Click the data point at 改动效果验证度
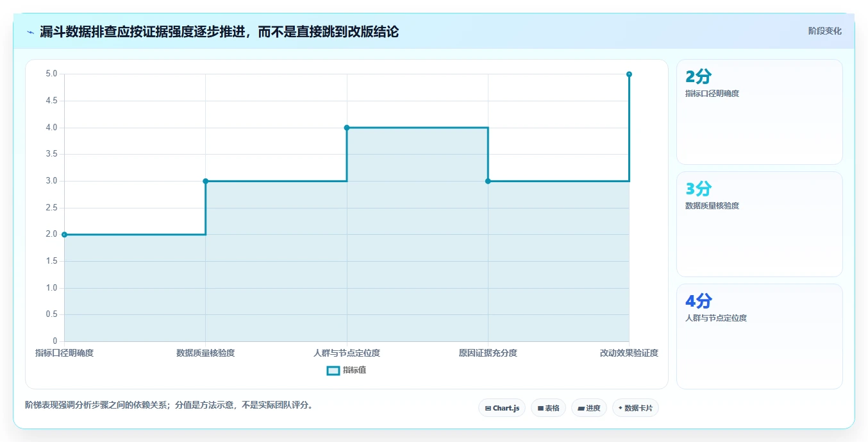The height and width of the screenshot is (442, 868). (629, 74)
